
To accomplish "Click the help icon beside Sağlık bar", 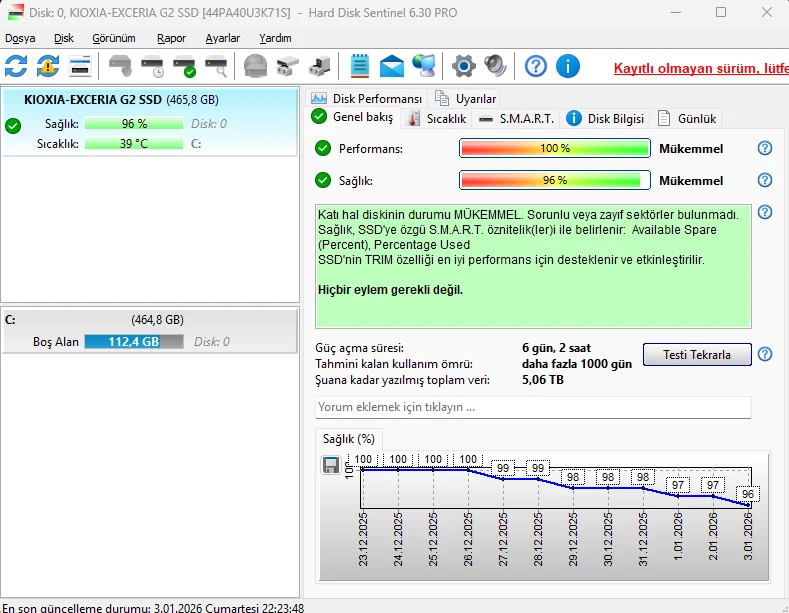I will (x=765, y=180).
